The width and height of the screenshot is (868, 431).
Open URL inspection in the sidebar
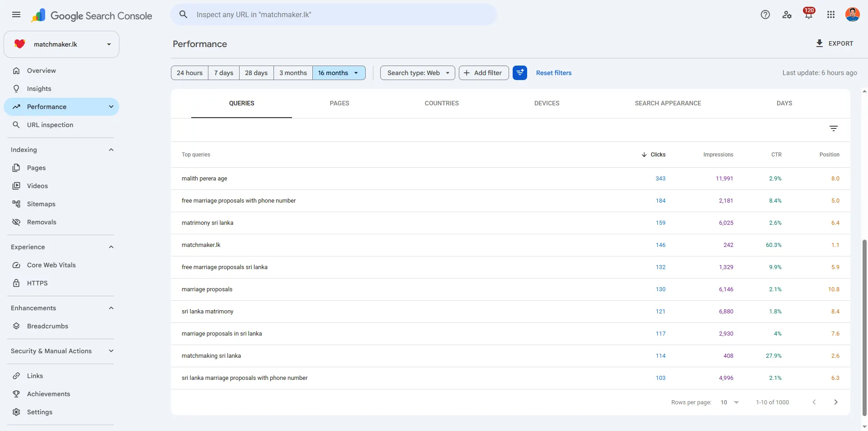(x=61, y=125)
